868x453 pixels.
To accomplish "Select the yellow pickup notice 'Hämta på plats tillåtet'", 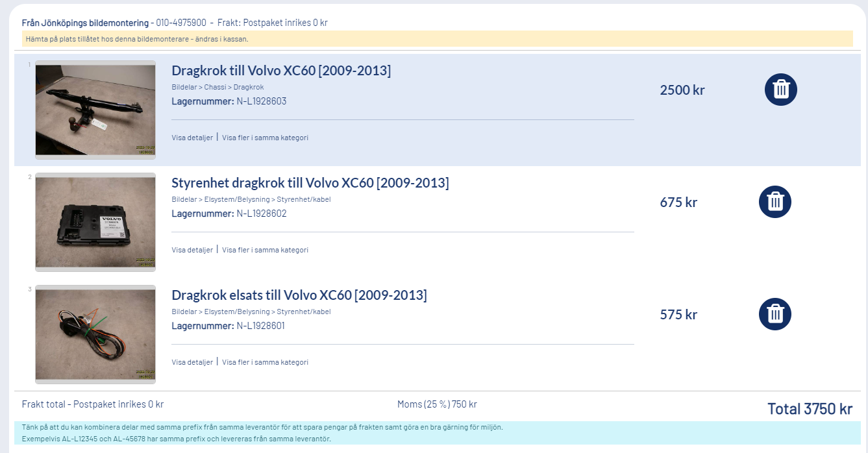I will [x=437, y=39].
